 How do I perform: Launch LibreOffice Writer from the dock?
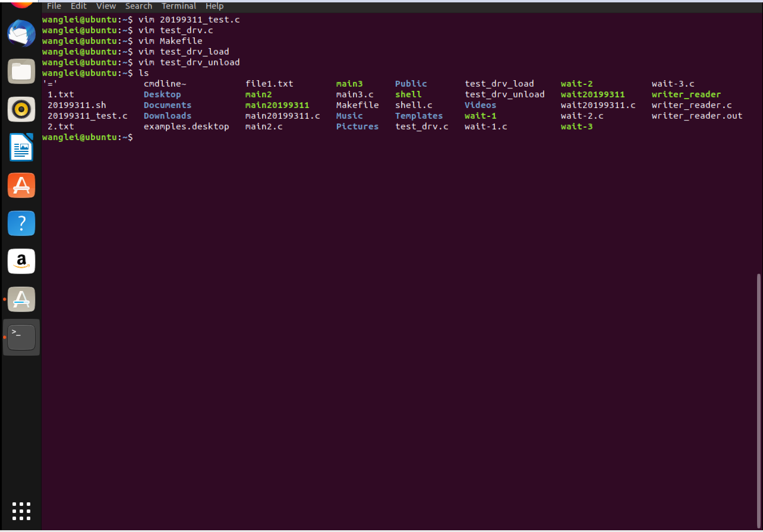[x=21, y=148]
